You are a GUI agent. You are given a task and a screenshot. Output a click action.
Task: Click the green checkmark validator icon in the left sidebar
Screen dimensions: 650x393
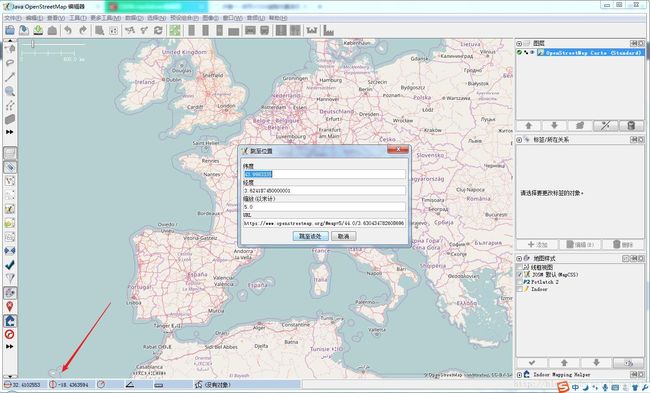[10, 264]
